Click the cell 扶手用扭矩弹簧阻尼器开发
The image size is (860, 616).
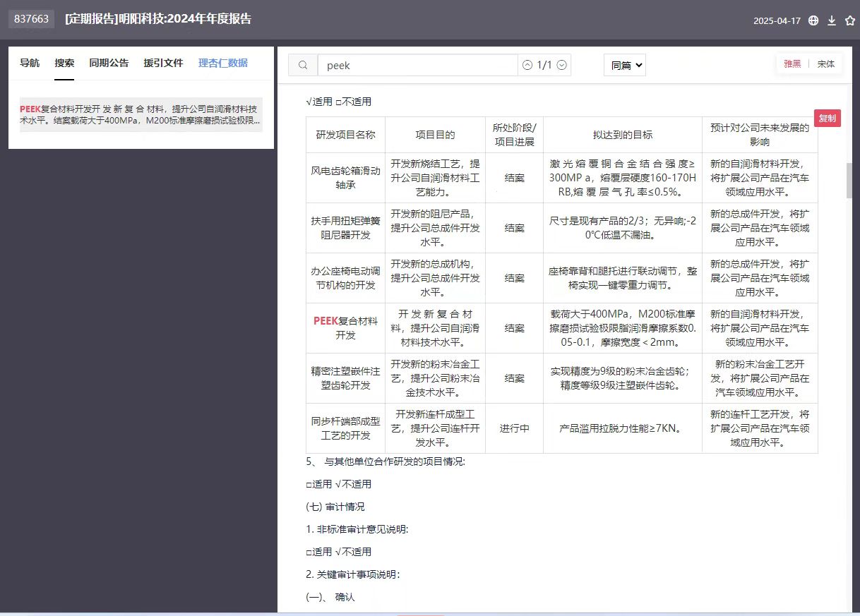point(345,228)
